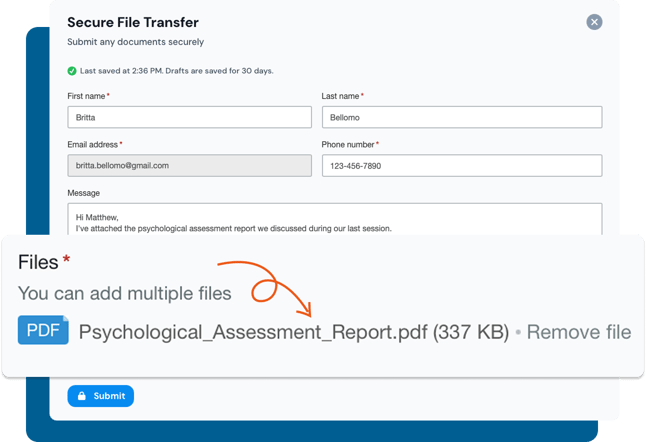Click the 'Secure File Transfer' heading
Viewport: 646px width, 442px height.
pos(133,22)
